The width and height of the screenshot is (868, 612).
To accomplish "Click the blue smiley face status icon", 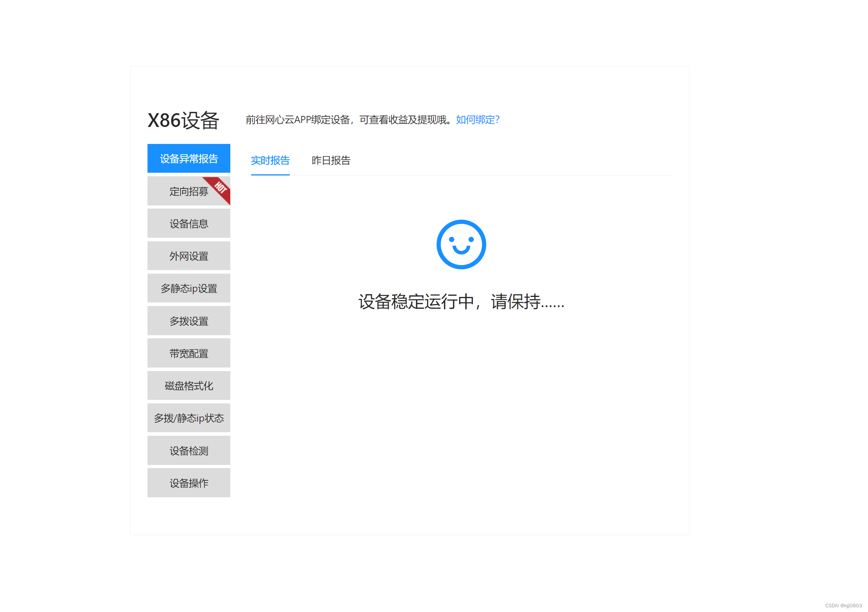I will 461,244.
